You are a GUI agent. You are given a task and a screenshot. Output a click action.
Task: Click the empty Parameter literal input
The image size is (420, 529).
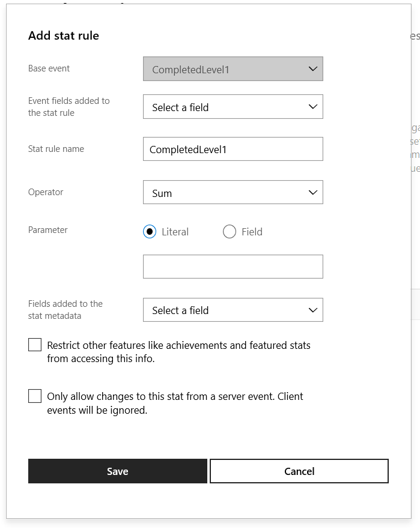(233, 266)
